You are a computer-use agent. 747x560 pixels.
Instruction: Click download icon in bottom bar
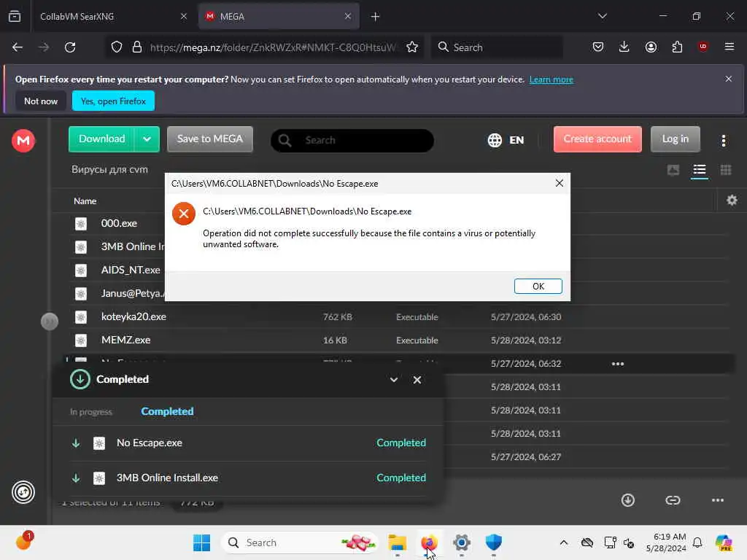click(x=628, y=500)
